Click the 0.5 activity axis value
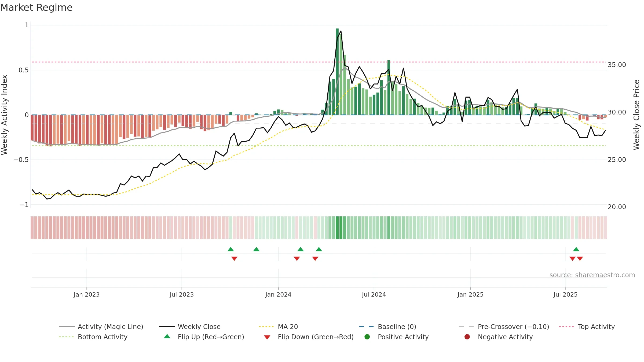This screenshot has width=644, height=362. [24, 70]
